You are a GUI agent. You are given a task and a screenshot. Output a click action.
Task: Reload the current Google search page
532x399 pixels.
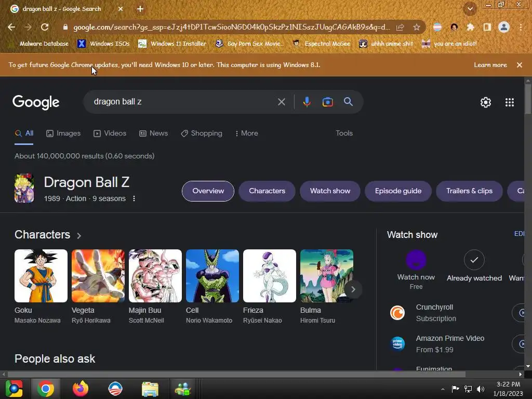tap(45, 27)
